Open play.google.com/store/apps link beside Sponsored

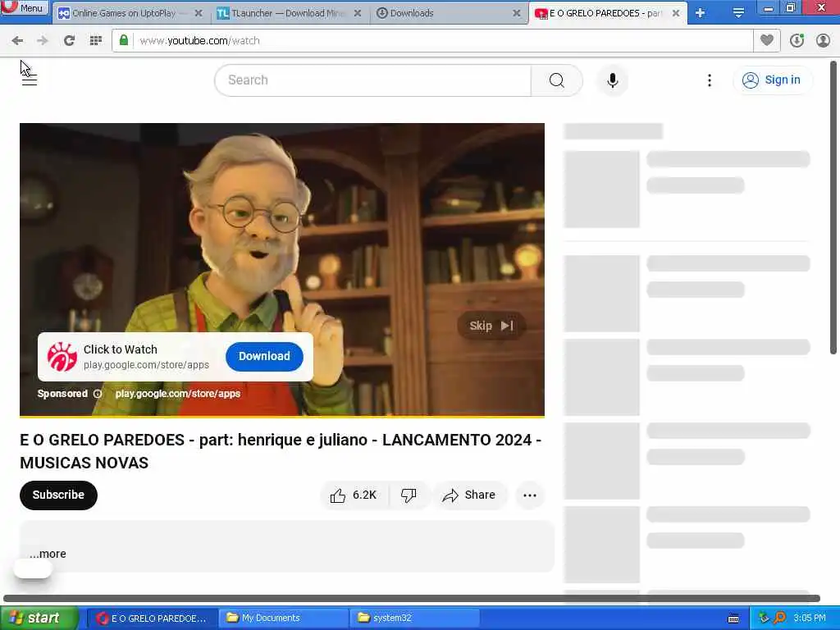(178, 394)
